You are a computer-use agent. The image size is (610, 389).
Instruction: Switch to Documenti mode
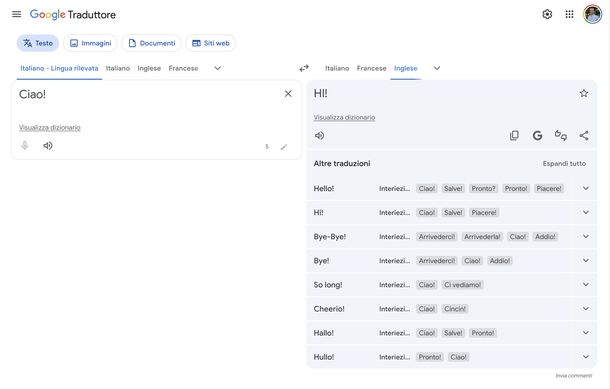tap(151, 43)
